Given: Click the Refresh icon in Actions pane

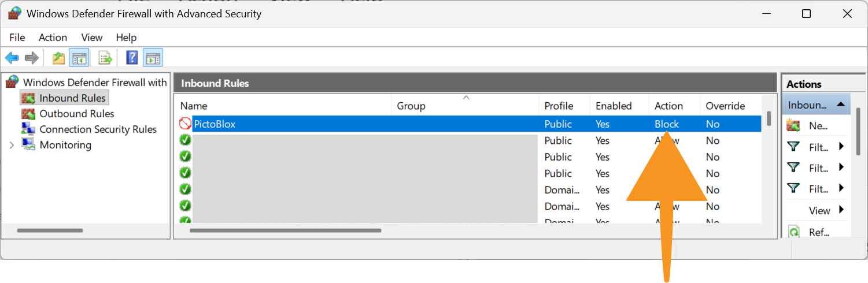Looking at the screenshot, I should (794, 232).
